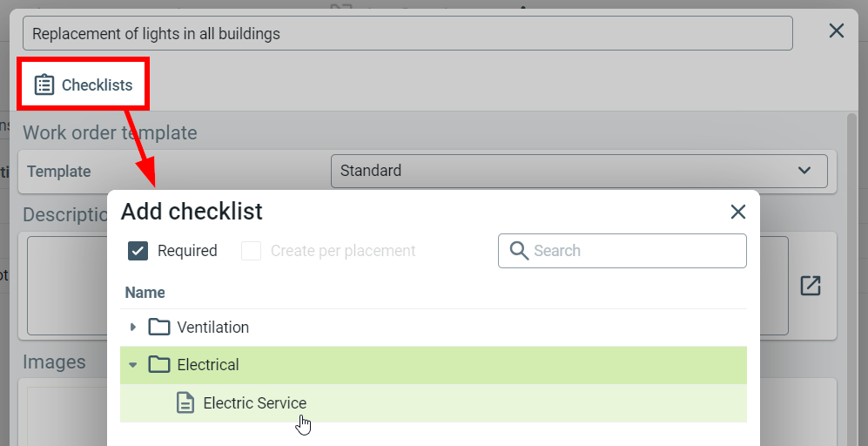
Task: Select the Ventilation folder row
Action: 435,328
